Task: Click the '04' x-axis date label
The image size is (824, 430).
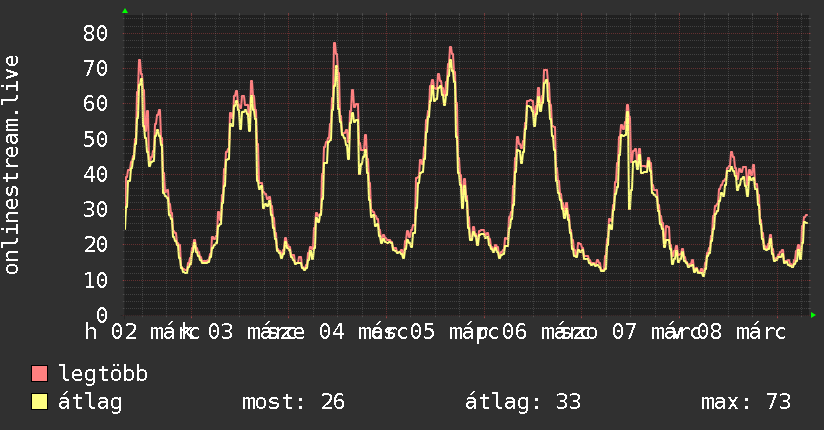Action: click(332, 332)
